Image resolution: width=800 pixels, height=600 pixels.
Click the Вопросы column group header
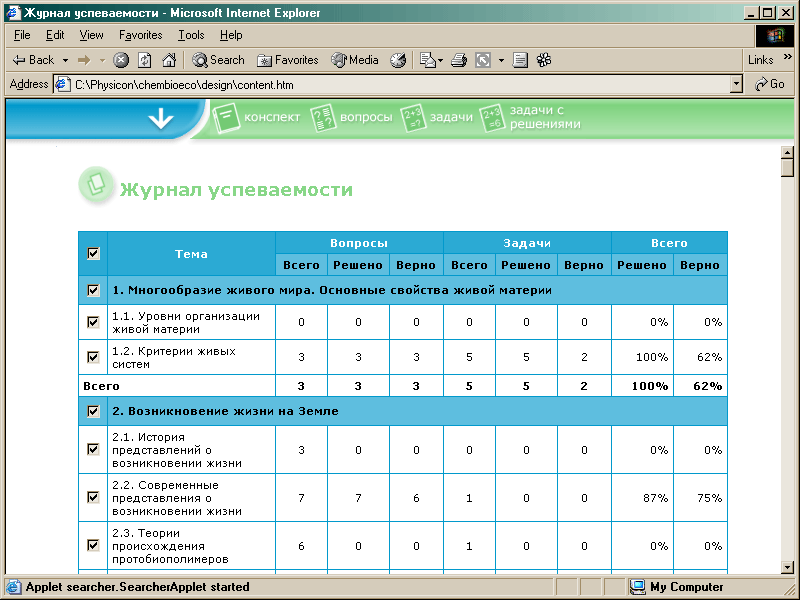[359, 243]
